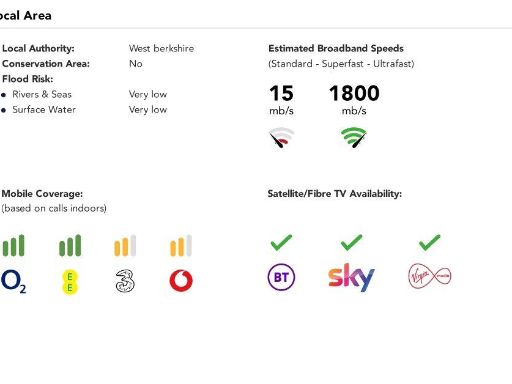Viewport: 512px width, 384px height.
Task: Click the green checkmark above BT
Action: [x=281, y=242]
